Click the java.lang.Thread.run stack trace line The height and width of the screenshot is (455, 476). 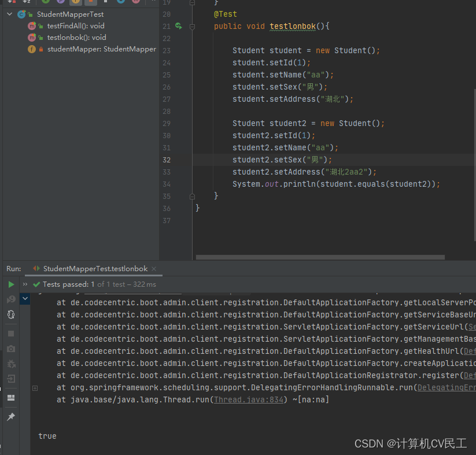tap(193, 399)
